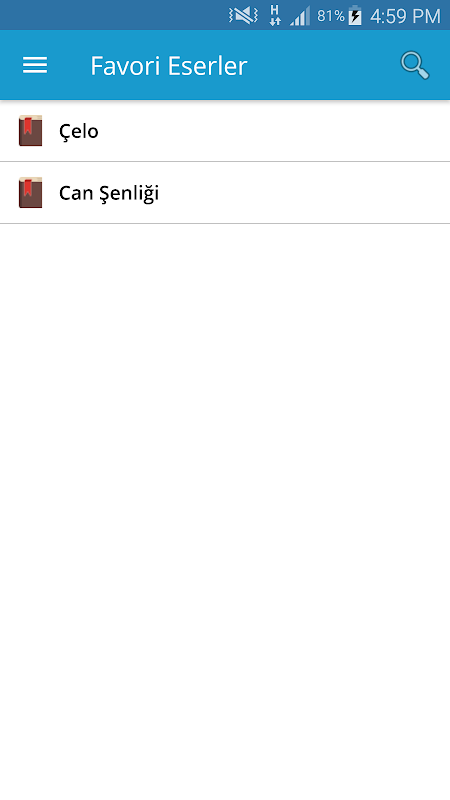Click the red bookmark ribbon on Can Şenliği's book

pos(28,187)
